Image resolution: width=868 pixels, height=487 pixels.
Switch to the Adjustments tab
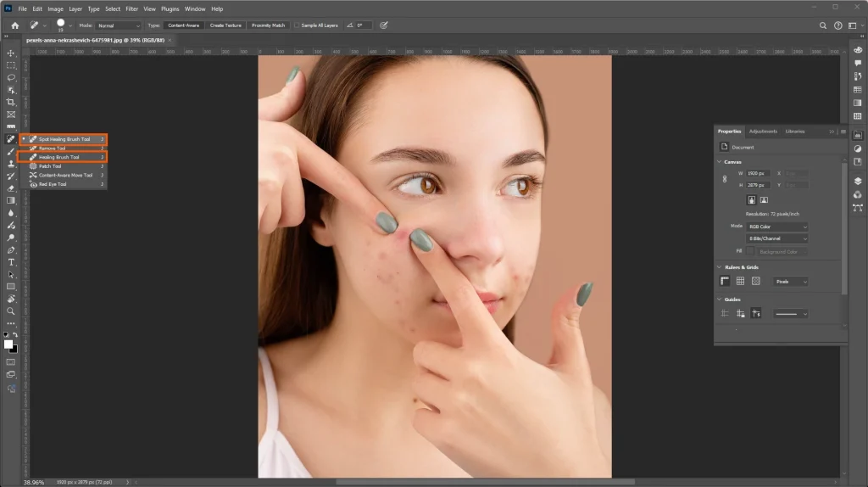pos(763,132)
